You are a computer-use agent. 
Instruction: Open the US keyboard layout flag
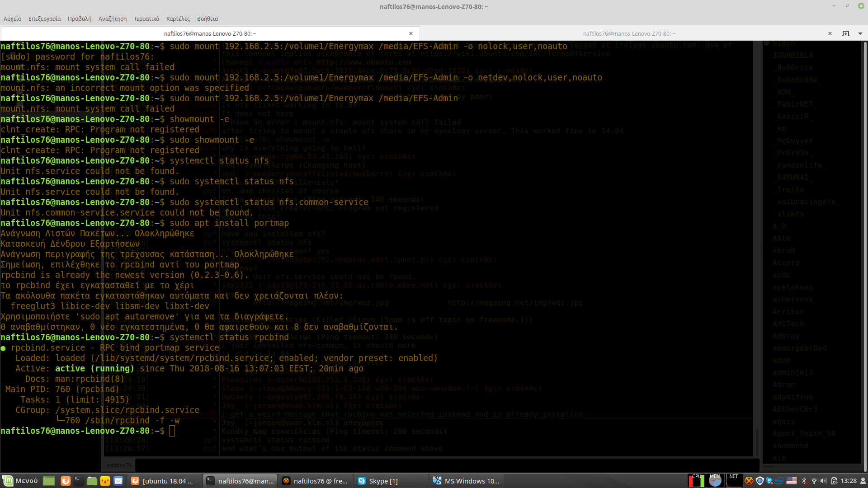792,481
